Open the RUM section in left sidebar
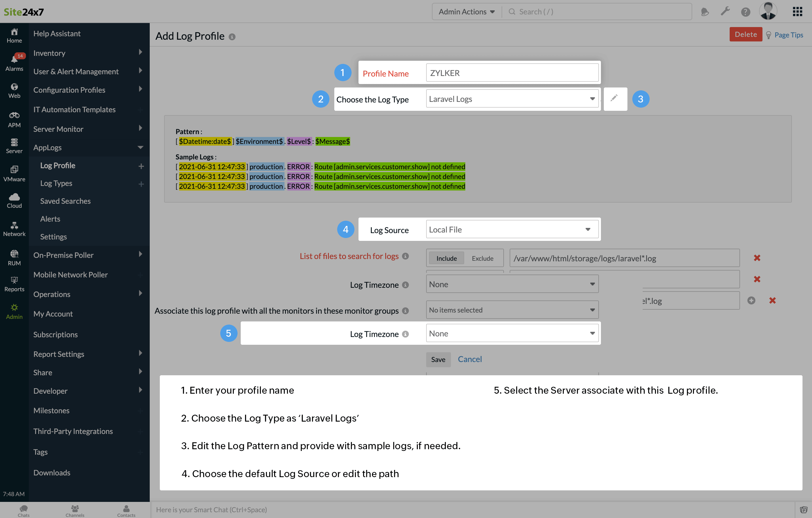 14,258
